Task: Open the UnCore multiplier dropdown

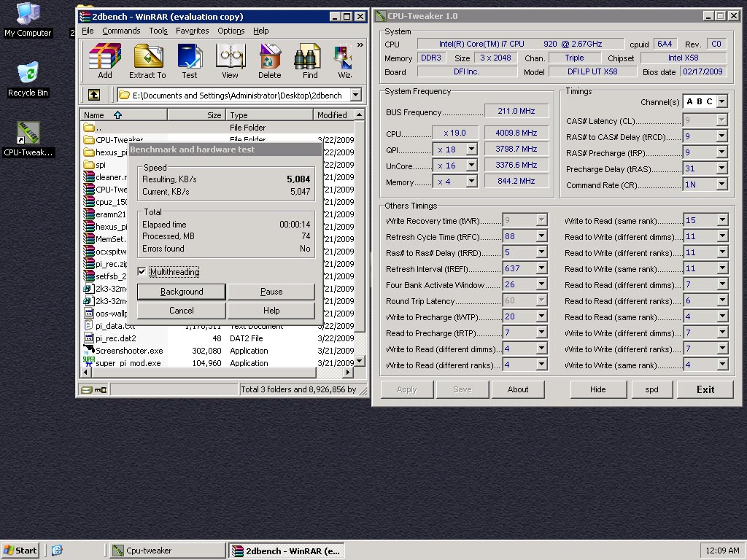Action: pos(471,166)
